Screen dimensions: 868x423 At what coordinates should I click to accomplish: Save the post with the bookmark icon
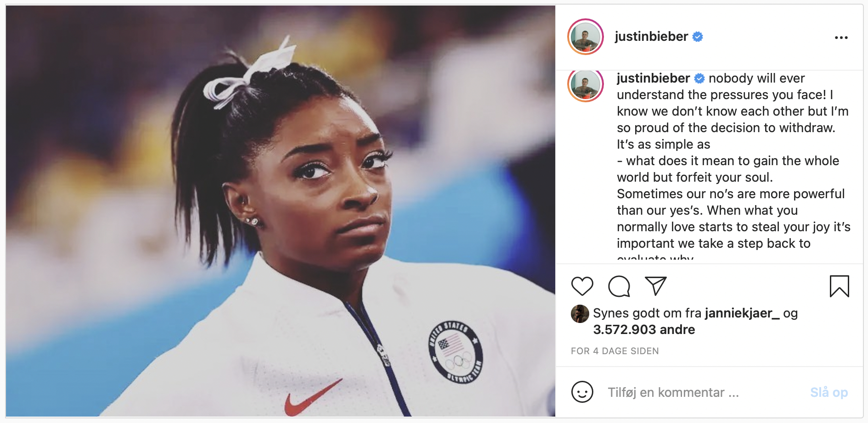[x=839, y=286]
